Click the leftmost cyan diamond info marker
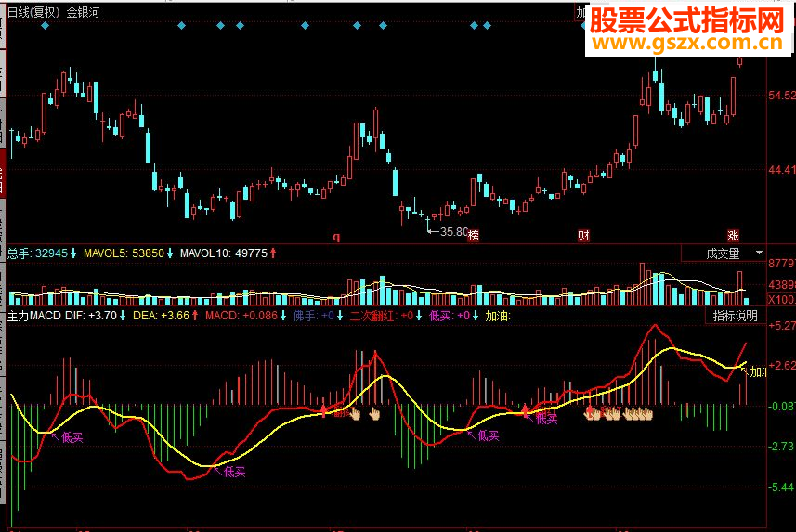This screenshot has height=532, width=796. (x=46, y=25)
